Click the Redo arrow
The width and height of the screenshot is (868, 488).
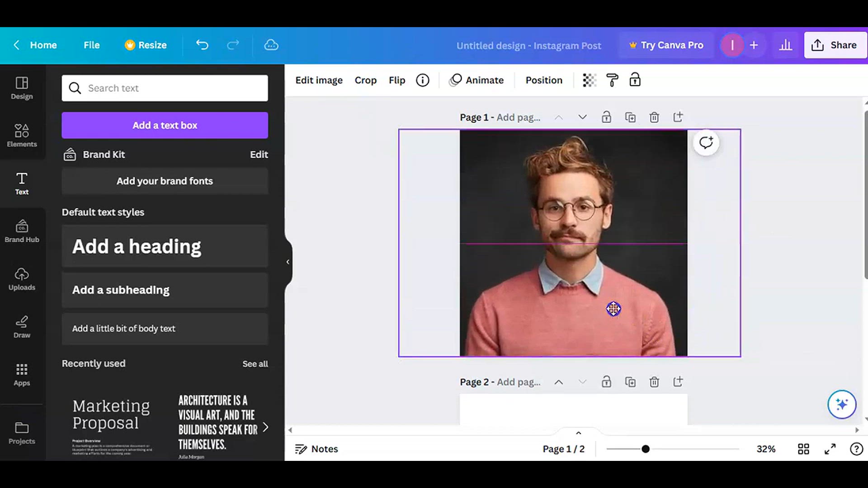pyautogui.click(x=233, y=45)
